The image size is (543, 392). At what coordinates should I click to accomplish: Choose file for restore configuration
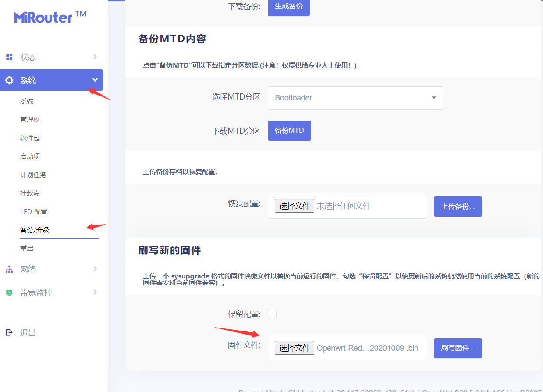(x=295, y=206)
